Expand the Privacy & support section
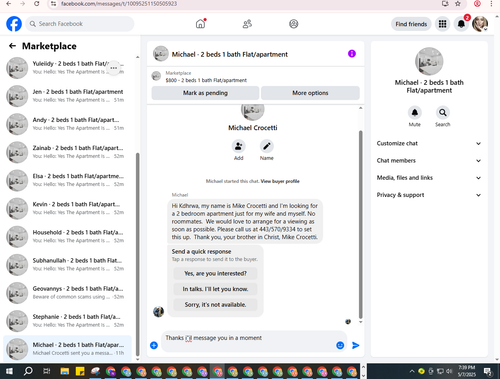The image size is (500, 379). [429, 195]
